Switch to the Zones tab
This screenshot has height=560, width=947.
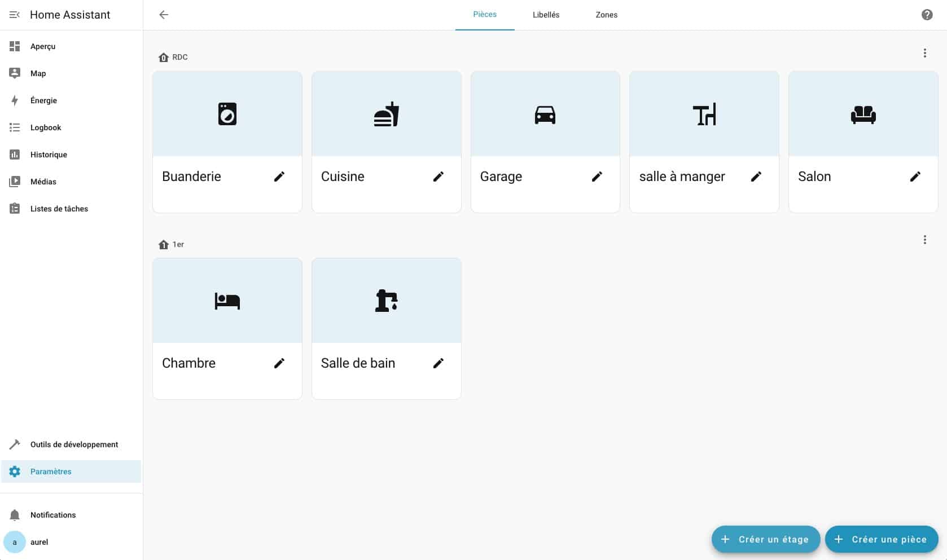pyautogui.click(x=606, y=15)
